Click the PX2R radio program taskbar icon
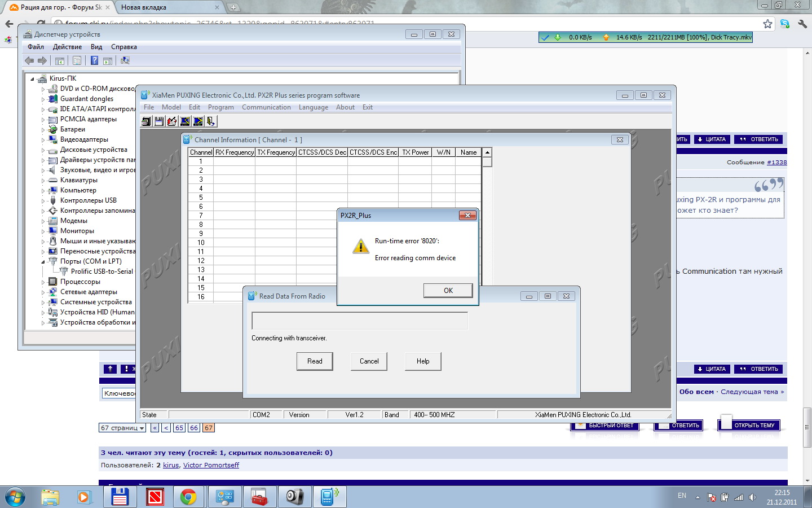The height and width of the screenshot is (508, 812). (329, 497)
